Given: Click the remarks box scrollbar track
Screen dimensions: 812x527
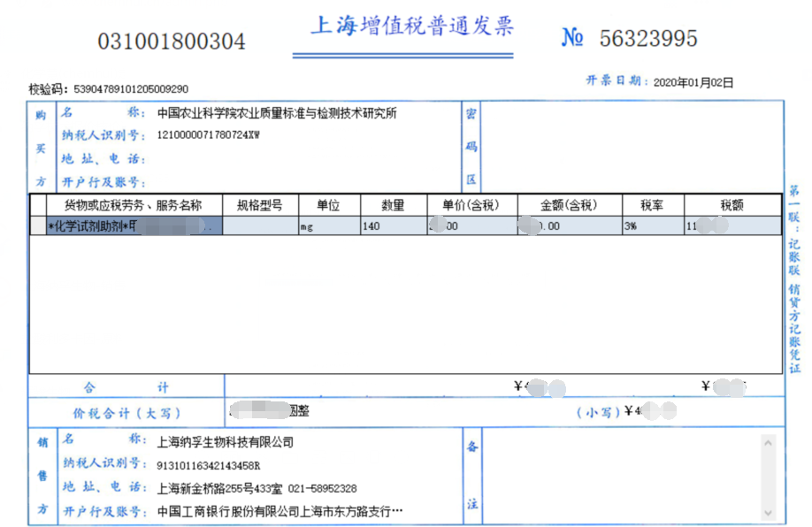Looking at the screenshot, I should click(766, 477).
